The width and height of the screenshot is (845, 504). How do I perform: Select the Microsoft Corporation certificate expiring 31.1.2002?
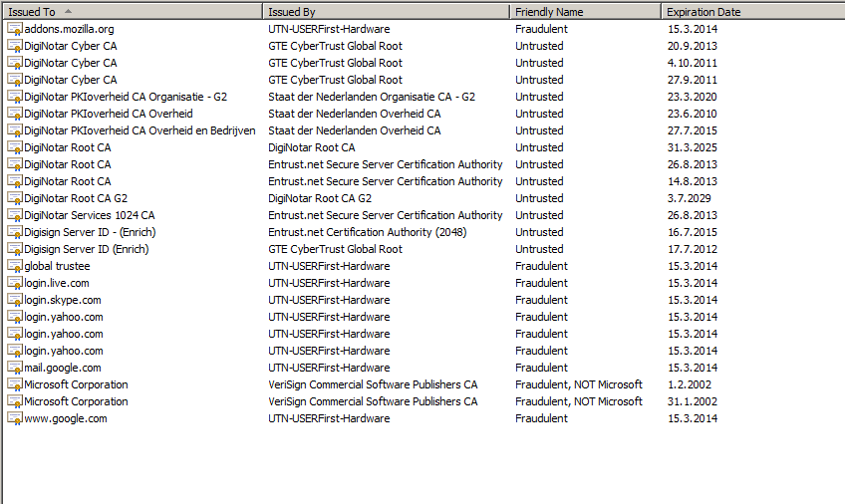pos(76,401)
